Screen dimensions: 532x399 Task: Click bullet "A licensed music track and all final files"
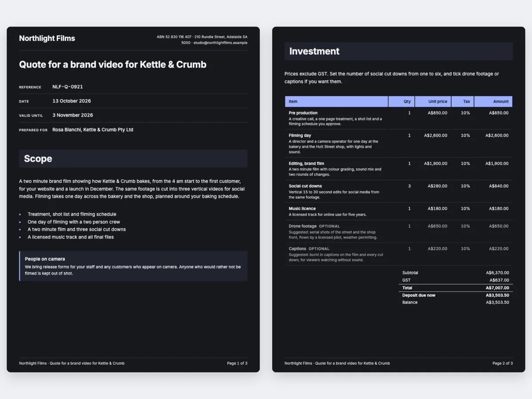tap(70, 237)
